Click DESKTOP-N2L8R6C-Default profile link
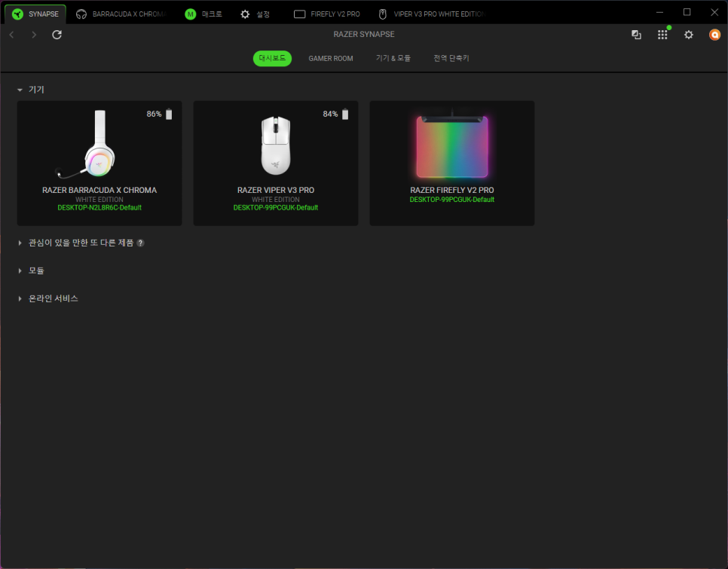The width and height of the screenshot is (728, 569). pyautogui.click(x=99, y=208)
